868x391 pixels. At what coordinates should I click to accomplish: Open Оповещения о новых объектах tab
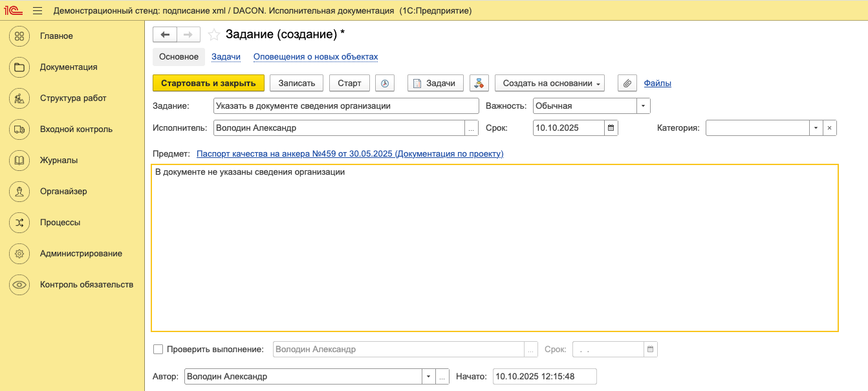(315, 57)
